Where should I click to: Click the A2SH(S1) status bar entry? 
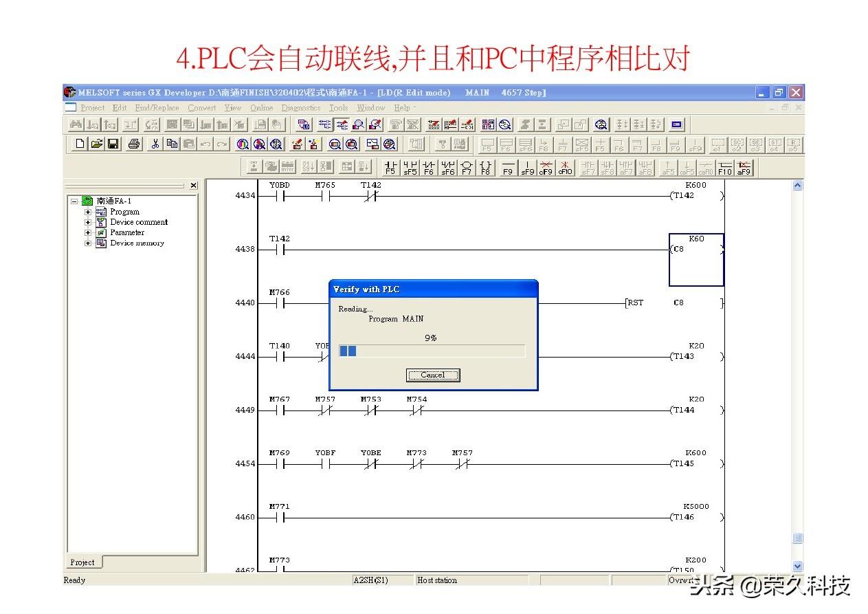pos(371,580)
